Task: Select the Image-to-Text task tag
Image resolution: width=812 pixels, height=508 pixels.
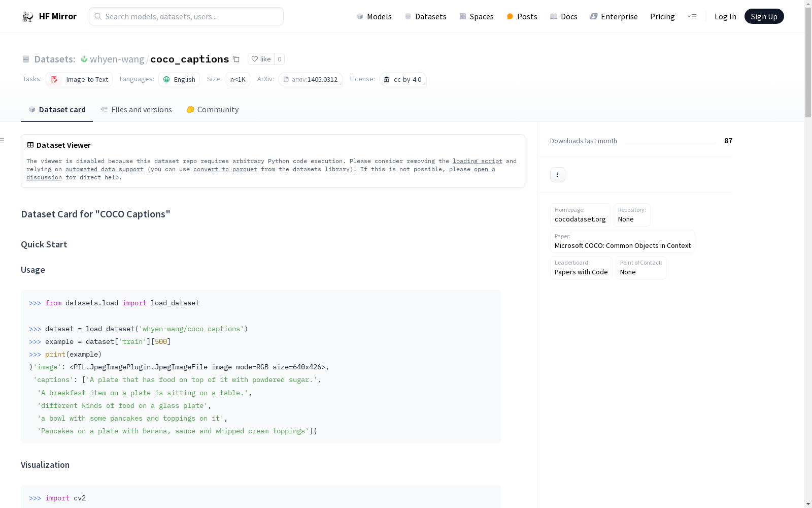Action: [79, 79]
